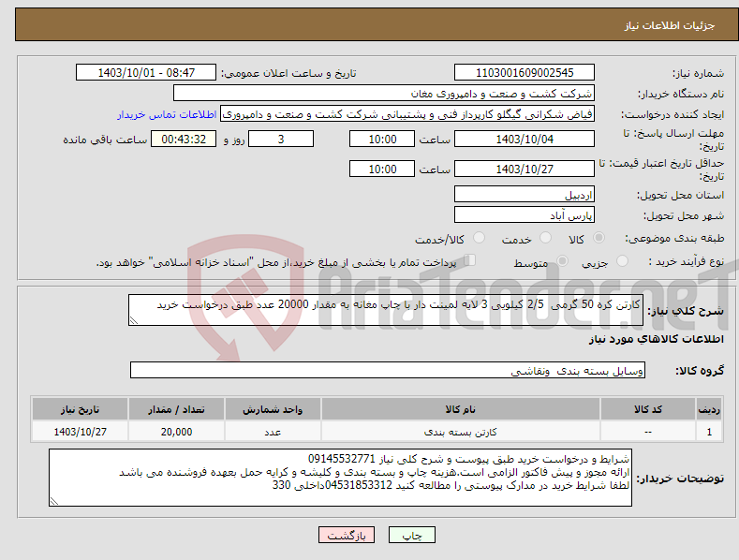Image resolution: width=739 pixels, height=560 pixels.
Task: Select the خدمت radio button
Action: coord(545,238)
